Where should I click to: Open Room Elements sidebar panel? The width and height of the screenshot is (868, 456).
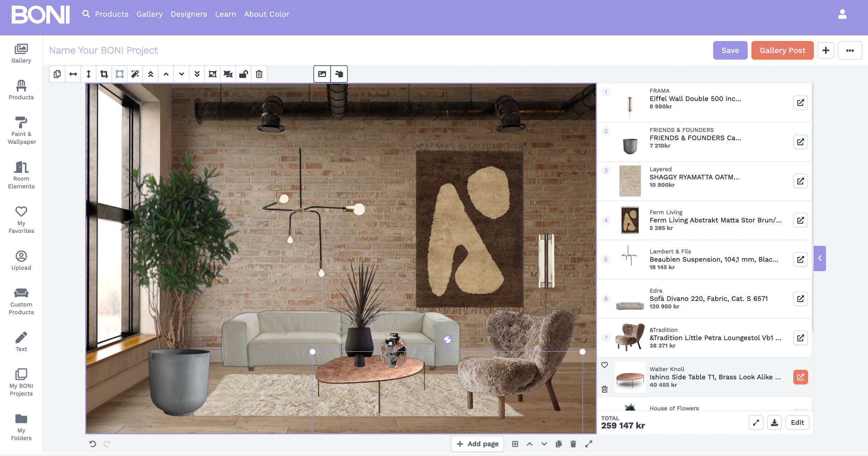click(22, 175)
